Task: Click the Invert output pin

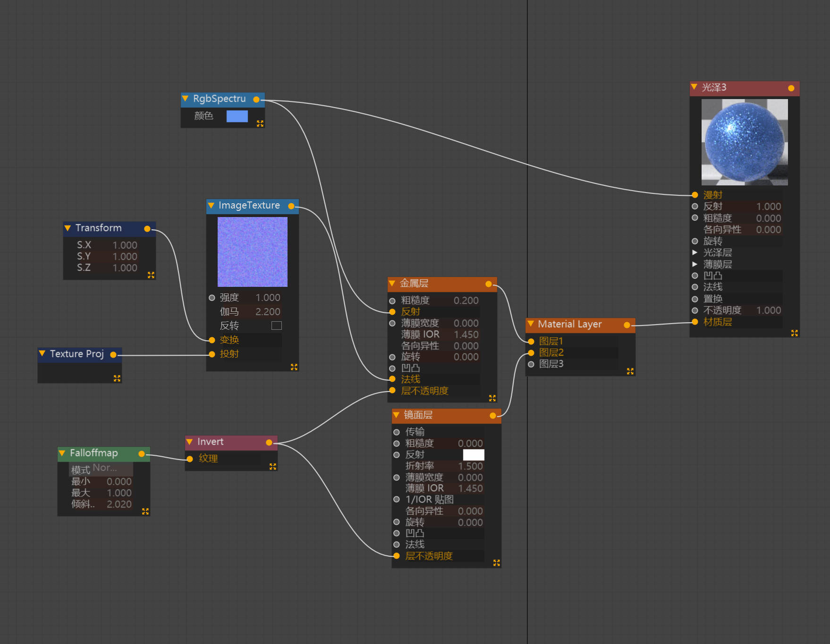Action: (x=269, y=443)
